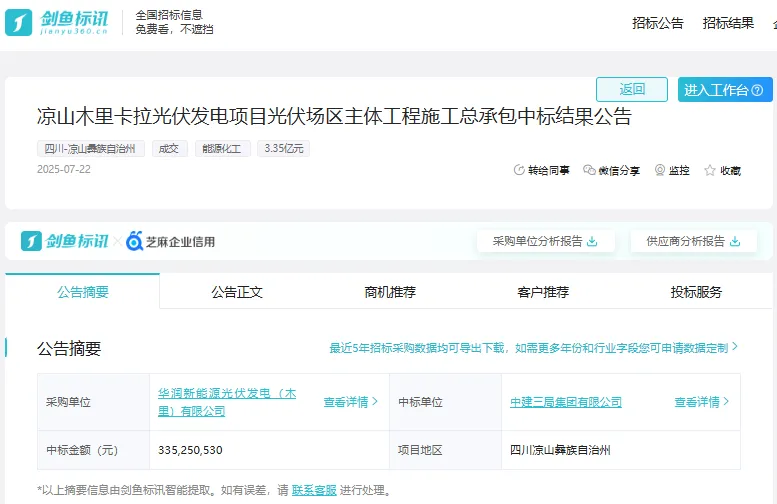777x504 pixels.
Task: Click the 芝麻企业信用 logo icon
Action: 136,241
